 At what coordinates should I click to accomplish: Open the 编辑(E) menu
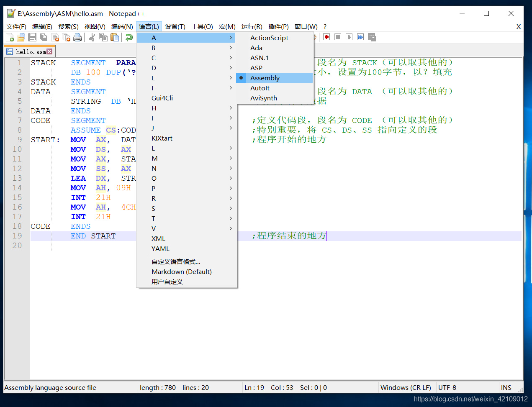42,26
